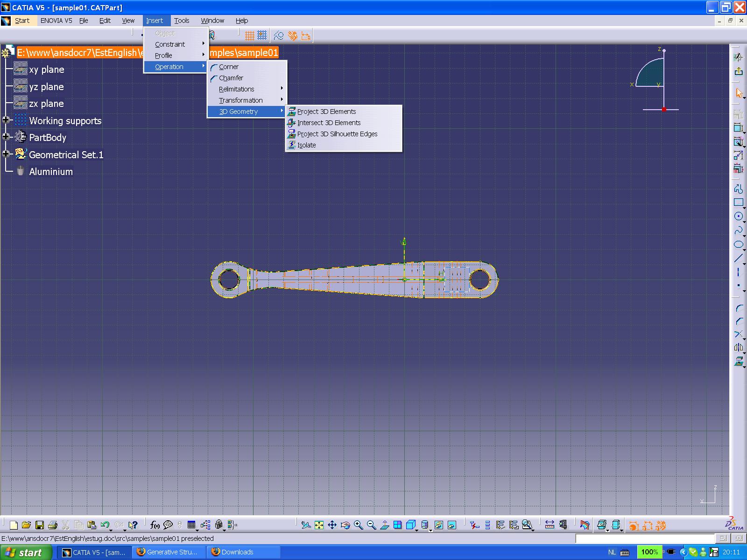This screenshot has width=747, height=560.
Task: Click the Isolate menu entry
Action: coord(344,145)
